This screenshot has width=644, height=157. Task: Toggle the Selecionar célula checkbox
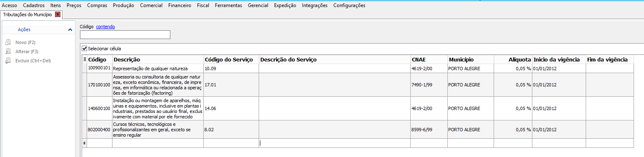[85, 48]
